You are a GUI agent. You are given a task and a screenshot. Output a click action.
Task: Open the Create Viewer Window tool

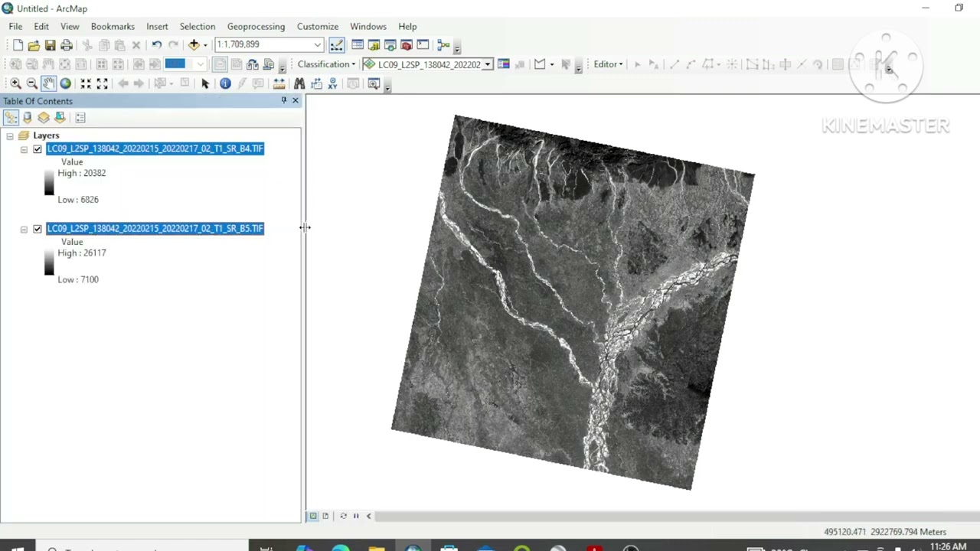[374, 83]
